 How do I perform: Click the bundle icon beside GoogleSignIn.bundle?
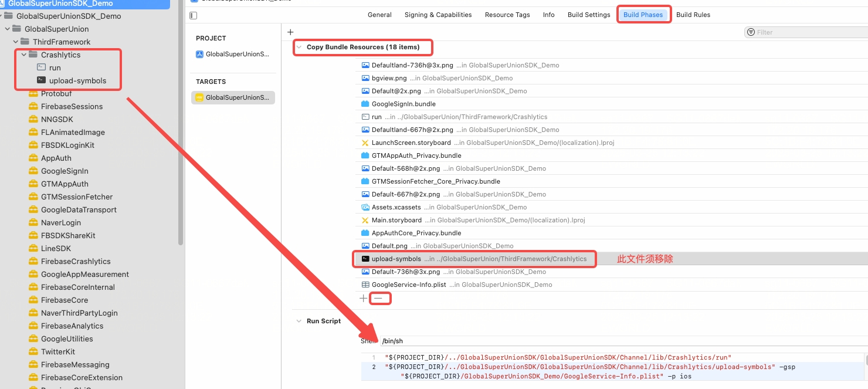click(365, 104)
